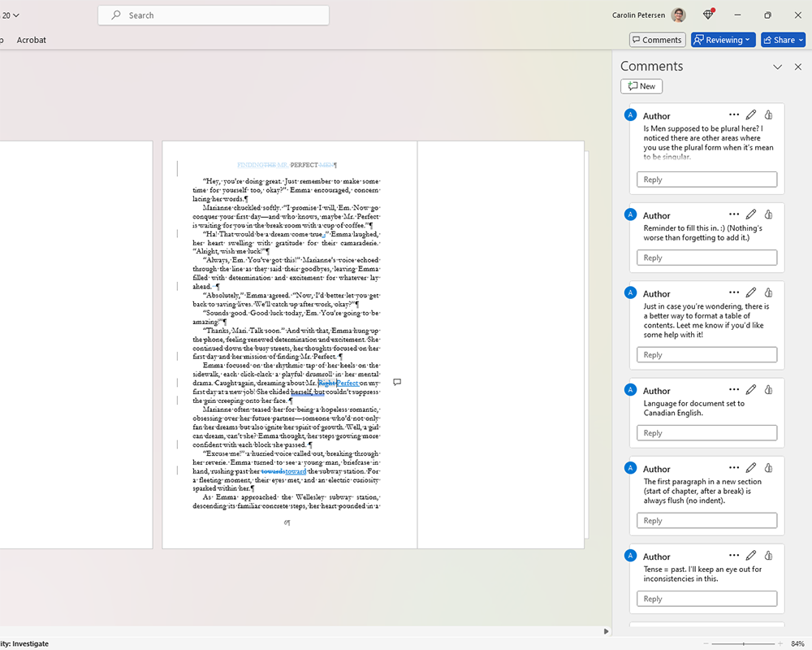Like the 'first paragraph in a new section' comment
This screenshot has height=650, width=812.
pos(768,467)
